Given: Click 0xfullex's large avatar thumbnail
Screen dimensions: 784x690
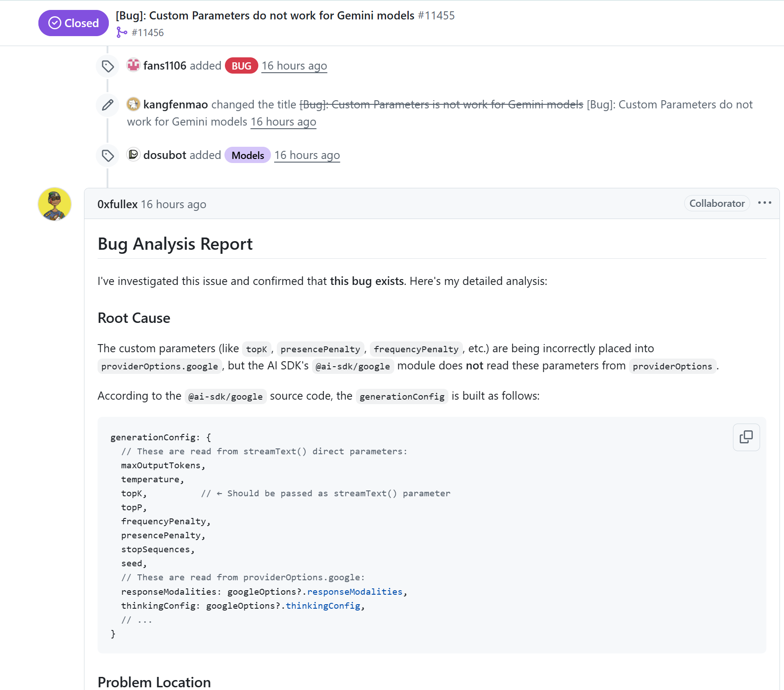Looking at the screenshot, I should pos(55,204).
